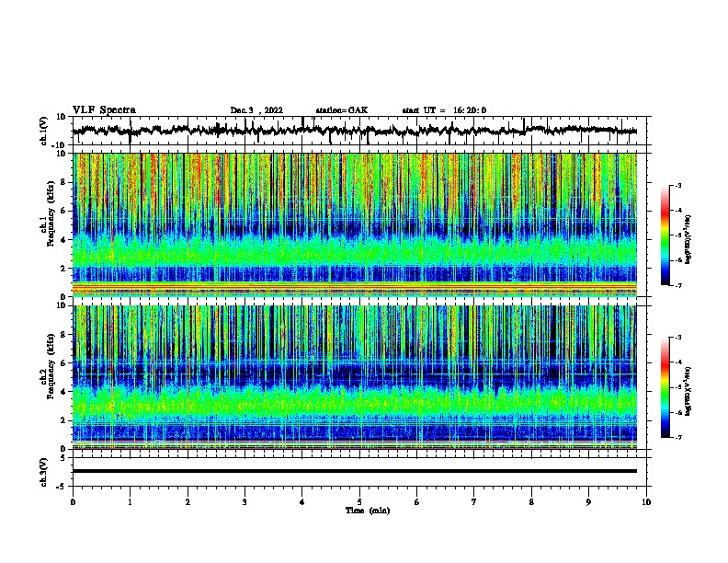Viewport: 728px width, 563px height.
Task: Click the ch.2 spectrogram color scale bar
Action: point(665,387)
